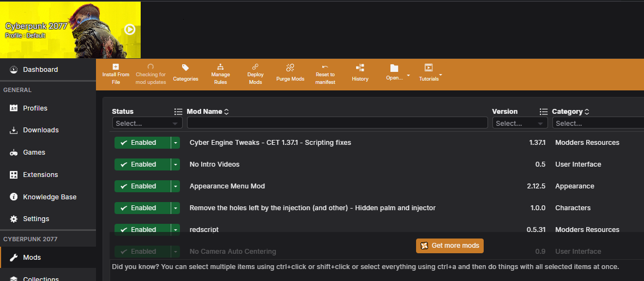Select the redscript mod name
Screen dimensions: 644x281
point(204,230)
